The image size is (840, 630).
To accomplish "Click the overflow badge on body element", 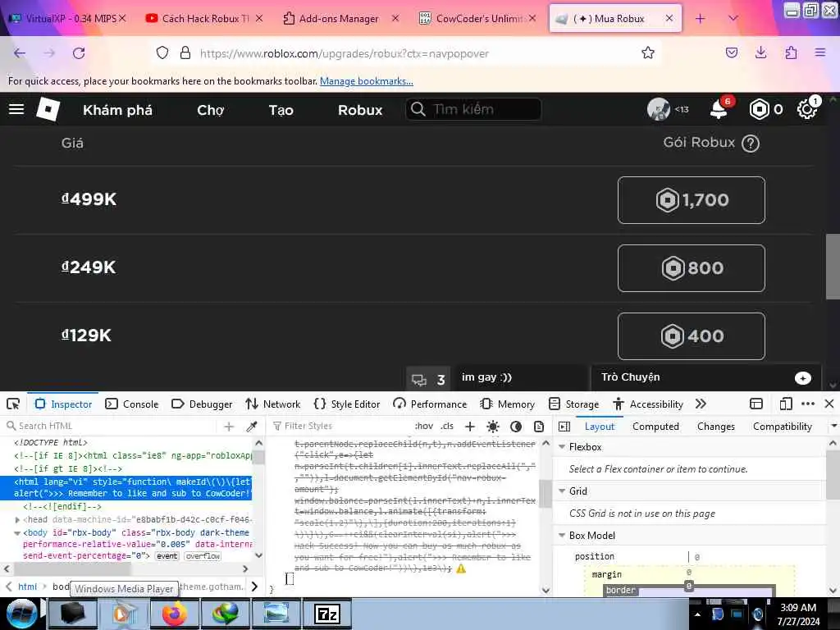I will [x=203, y=556].
